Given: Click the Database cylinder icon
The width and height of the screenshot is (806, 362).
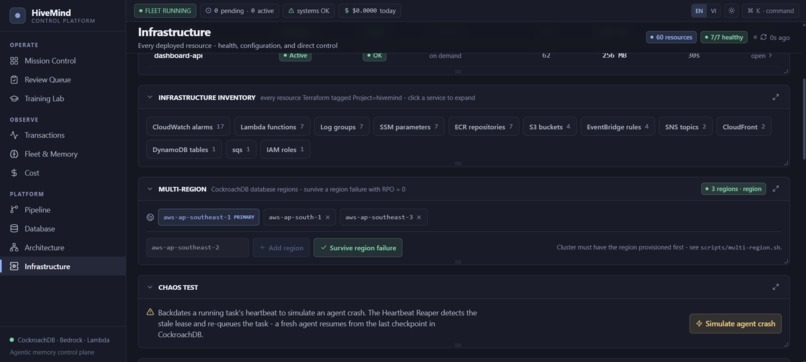Looking at the screenshot, I should (x=14, y=229).
